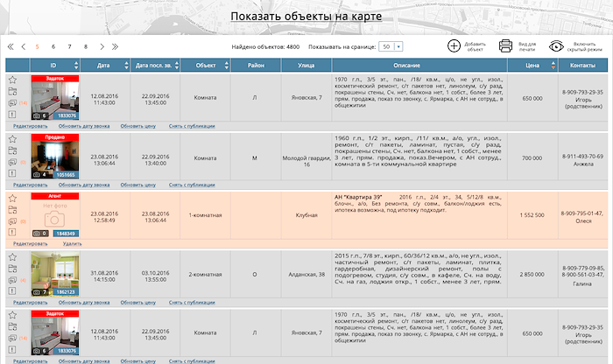Go to next page arrow

pyautogui.click(x=102, y=47)
